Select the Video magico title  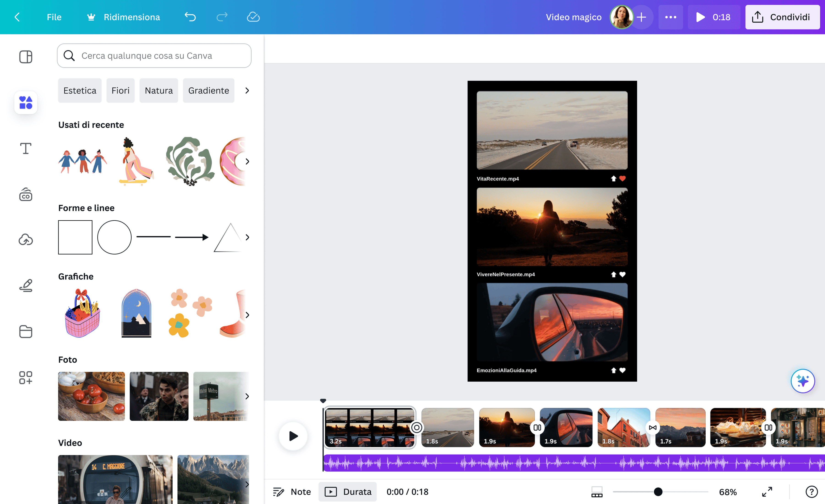point(574,17)
